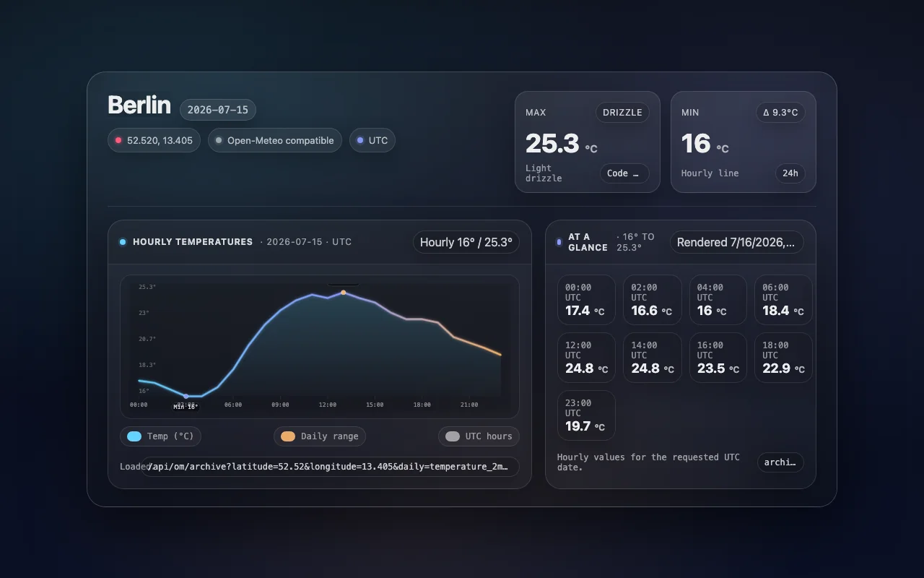Click the 25.3 °C max temperature value
Viewport: 924px width, 578px height.
pos(561,144)
